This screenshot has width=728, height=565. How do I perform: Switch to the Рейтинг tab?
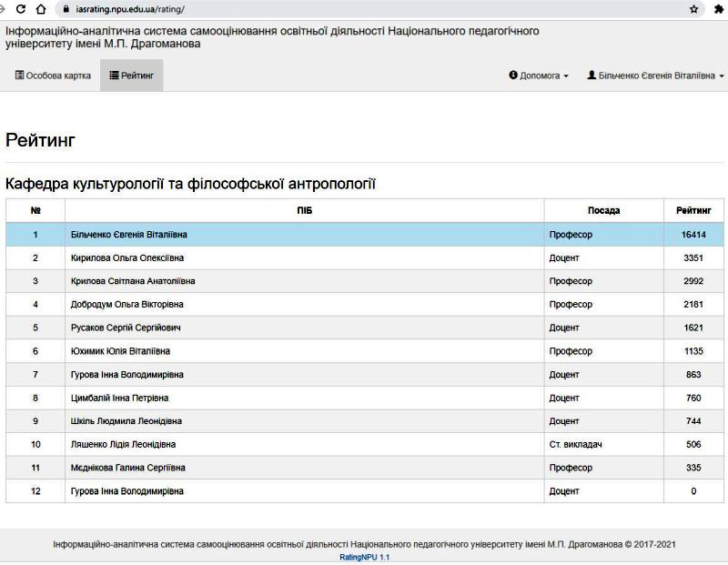point(131,76)
